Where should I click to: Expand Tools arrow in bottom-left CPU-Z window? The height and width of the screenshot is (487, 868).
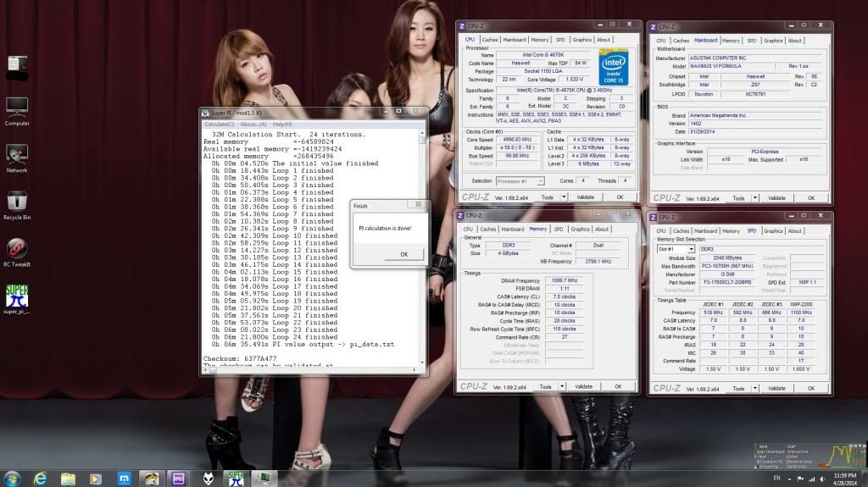click(x=562, y=387)
